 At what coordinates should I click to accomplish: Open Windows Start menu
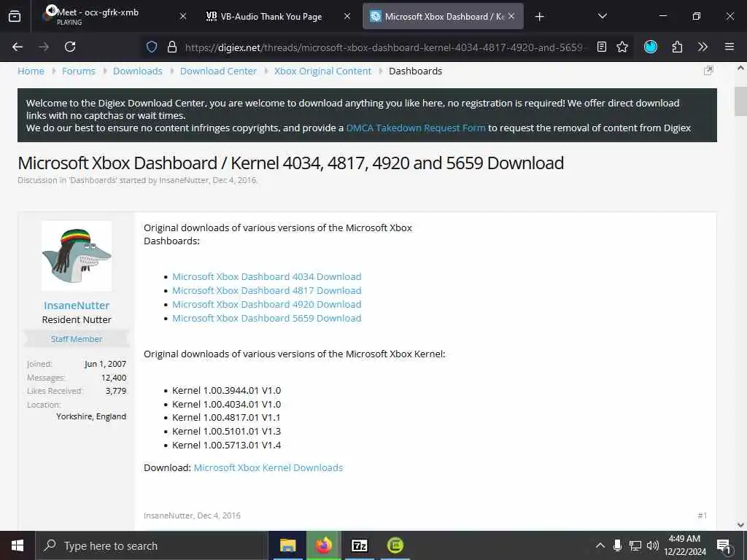(18, 545)
